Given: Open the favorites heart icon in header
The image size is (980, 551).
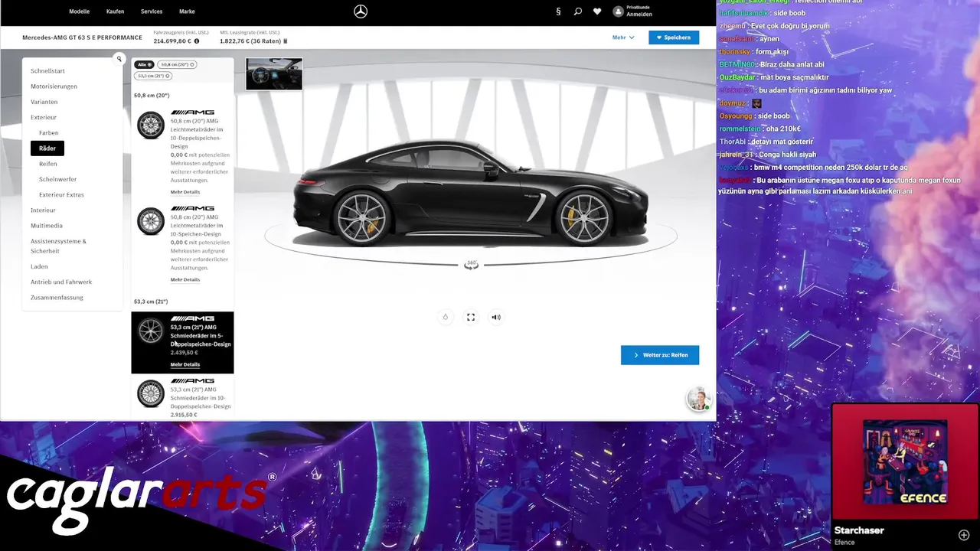Looking at the screenshot, I should [597, 11].
